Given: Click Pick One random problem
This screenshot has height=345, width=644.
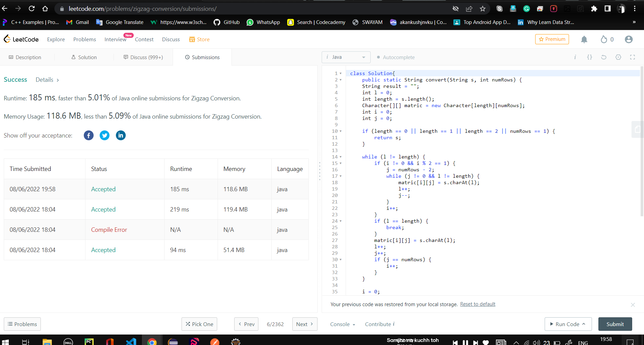Looking at the screenshot, I should [x=199, y=324].
